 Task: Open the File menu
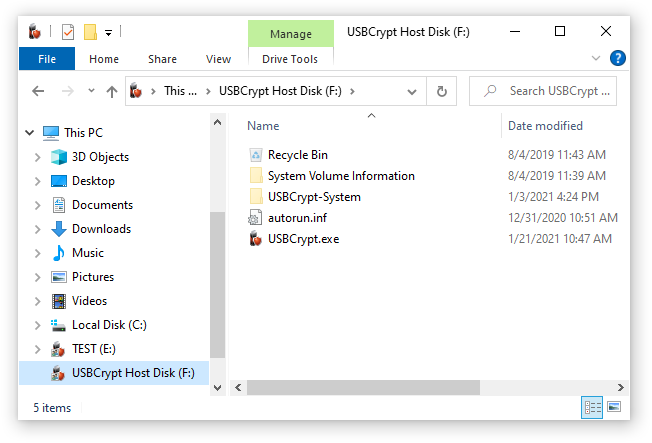[x=47, y=59]
